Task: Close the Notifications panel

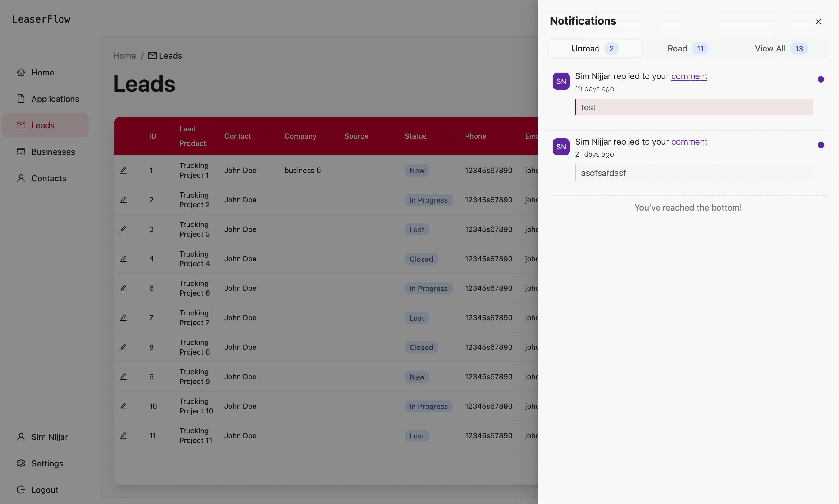Action: pyautogui.click(x=818, y=22)
